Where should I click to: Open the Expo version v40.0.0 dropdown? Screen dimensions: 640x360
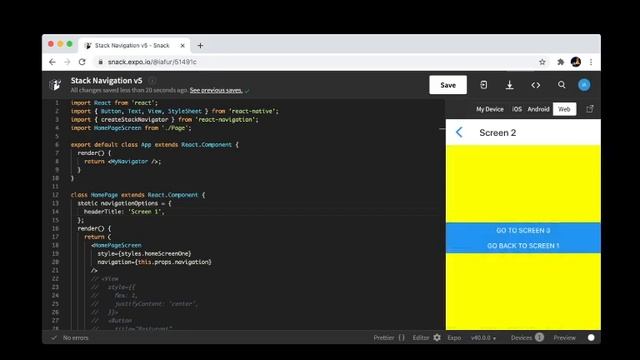pyautogui.click(x=483, y=338)
